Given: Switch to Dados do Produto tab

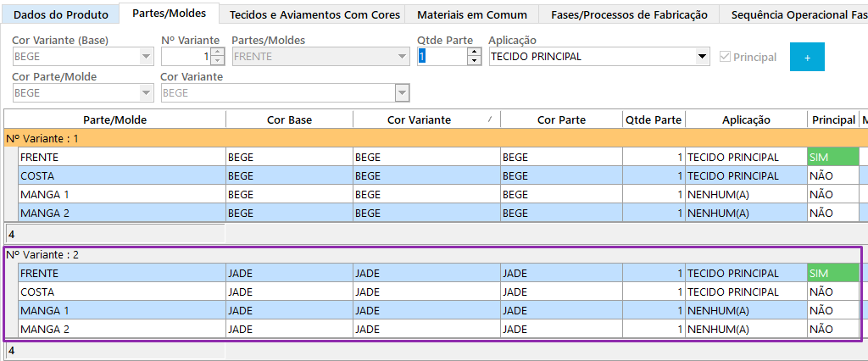Looking at the screenshot, I should pos(59,14).
